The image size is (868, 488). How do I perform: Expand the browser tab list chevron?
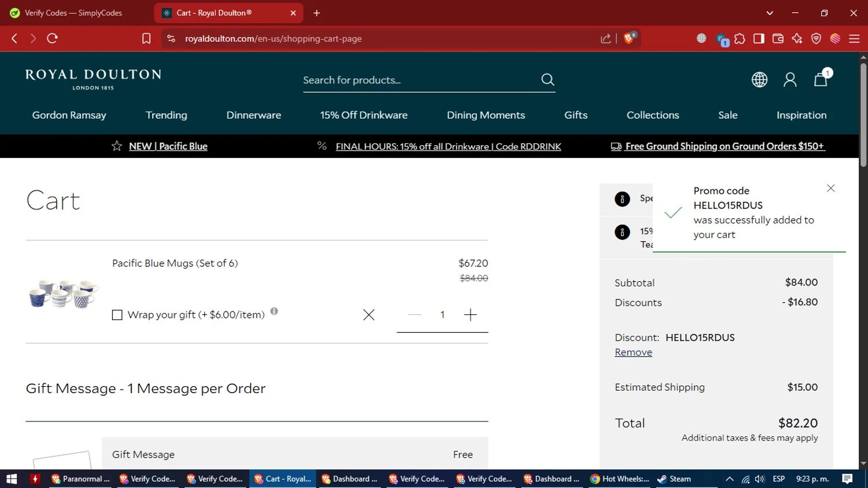pos(770,13)
